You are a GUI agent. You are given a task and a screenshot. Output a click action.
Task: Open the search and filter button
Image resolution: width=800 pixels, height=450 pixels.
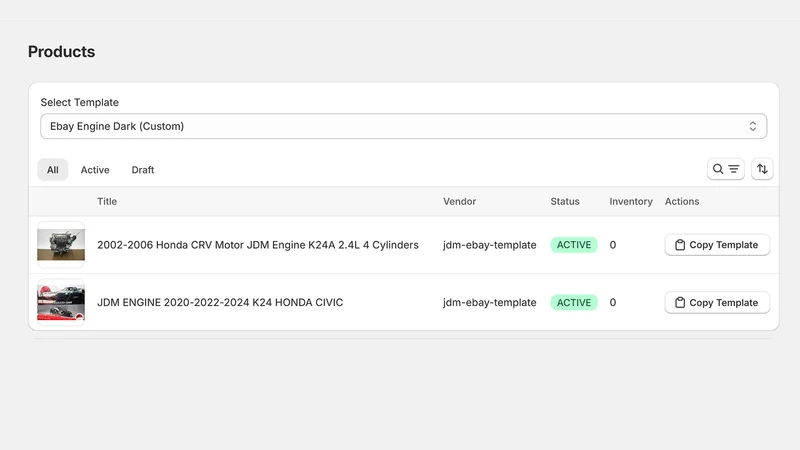click(x=726, y=169)
